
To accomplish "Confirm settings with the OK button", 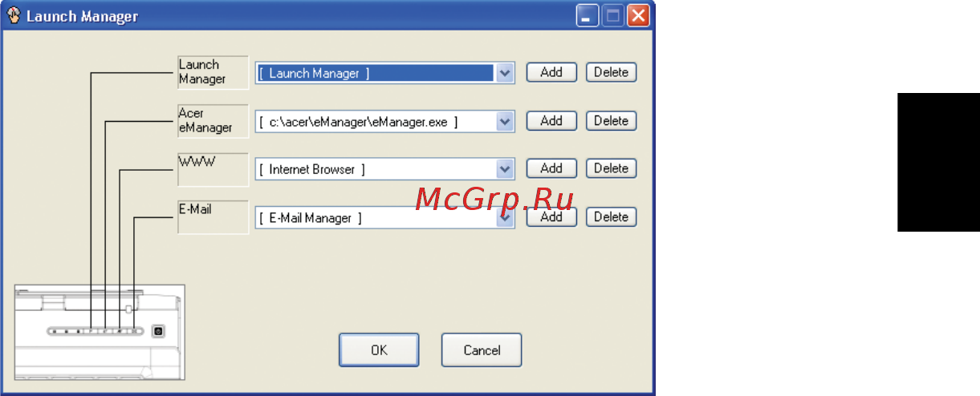I will 379,350.
